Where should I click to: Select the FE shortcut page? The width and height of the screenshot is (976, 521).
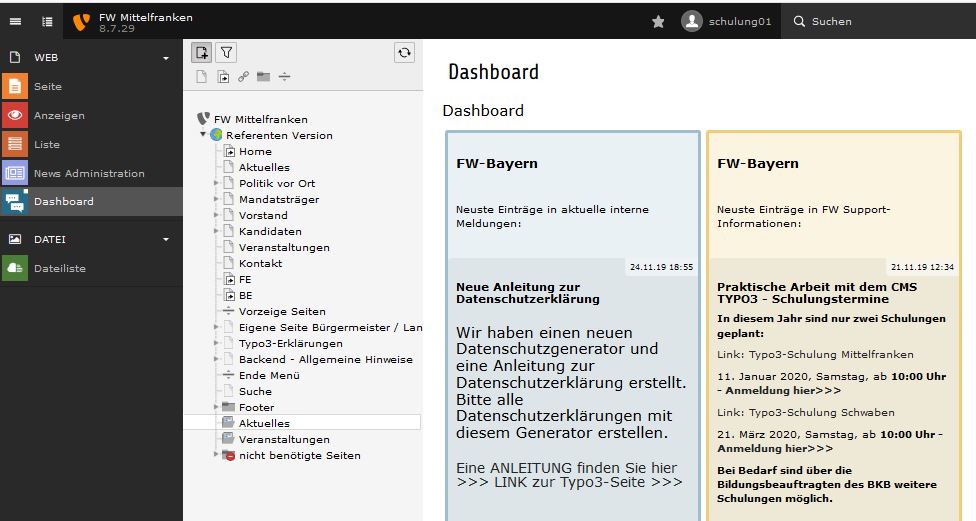coord(245,279)
